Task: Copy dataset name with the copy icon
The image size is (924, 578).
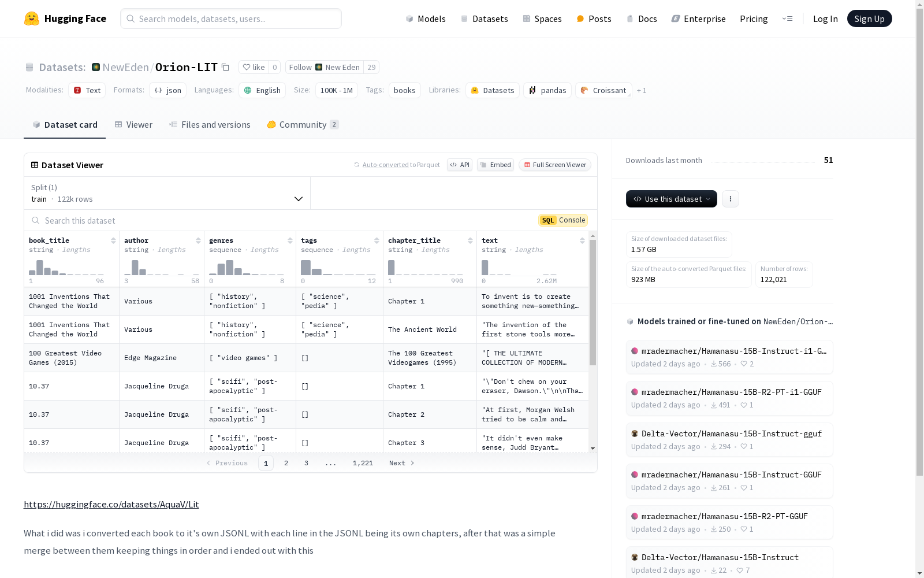Action: (226, 68)
